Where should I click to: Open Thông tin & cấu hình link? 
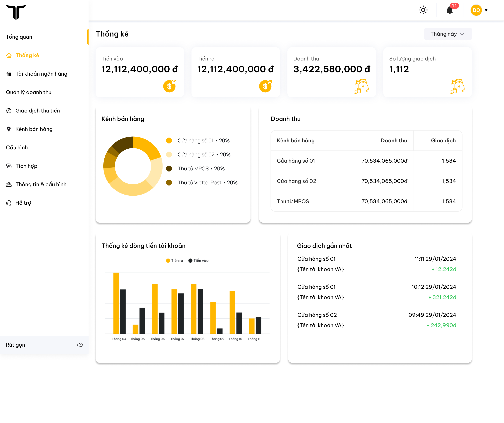pyautogui.click(x=41, y=184)
